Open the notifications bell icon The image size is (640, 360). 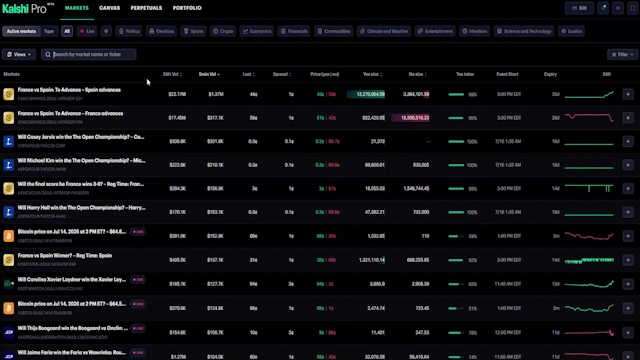(603, 8)
